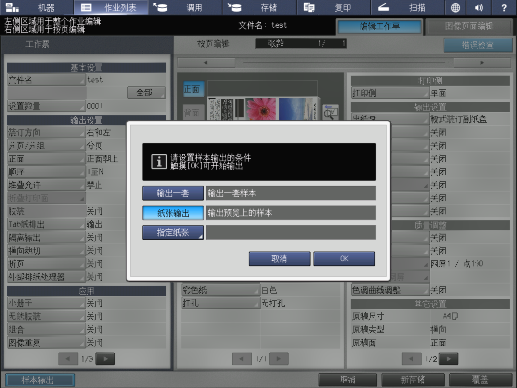Click the page strip left scroll arrow

pos(206,62)
